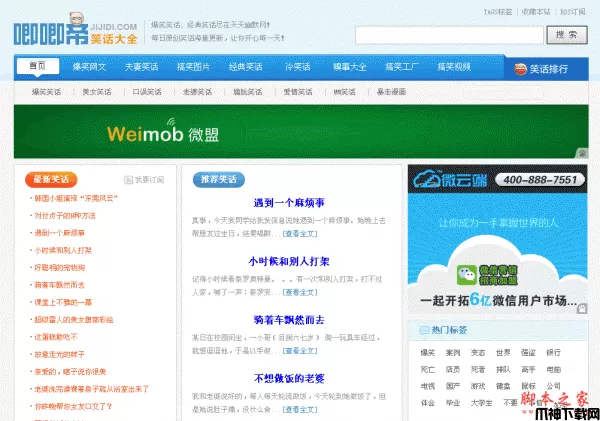Click 查看全文 under 不想做饭的老婆
This screenshot has width=600, height=421.
pyautogui.click(x=300, y=410)
